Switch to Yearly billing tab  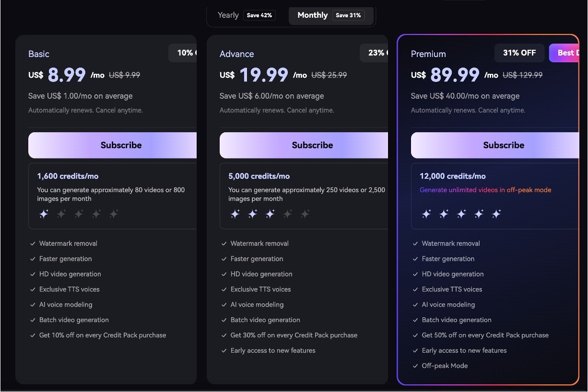[228, 15]
